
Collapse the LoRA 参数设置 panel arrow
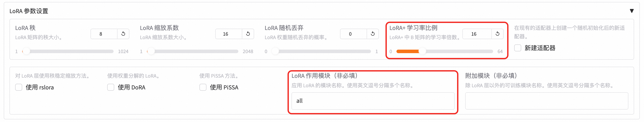632,11
